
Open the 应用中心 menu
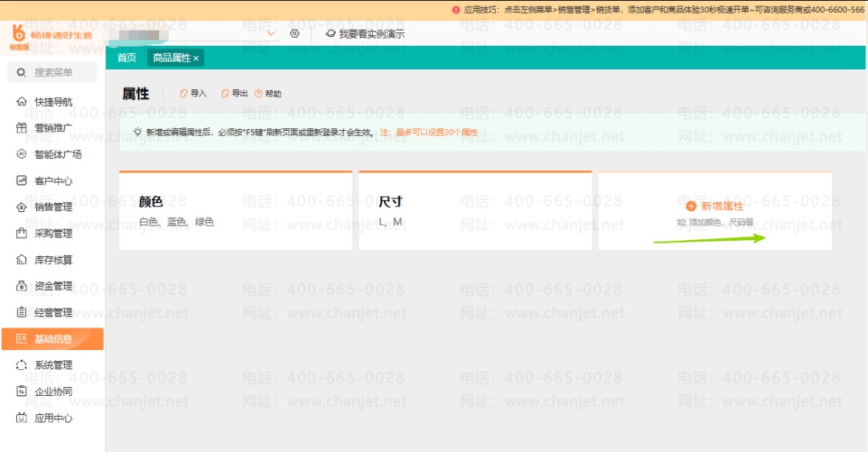pyautogui.click(x=53, y=418)
